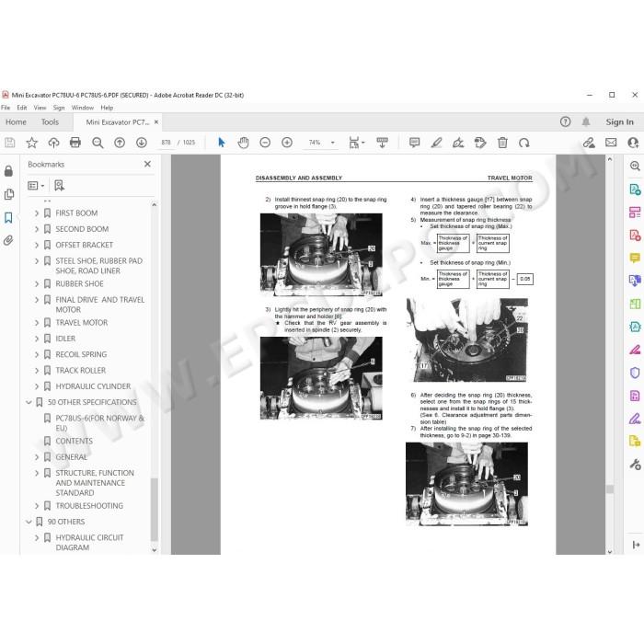Open Fill & Sign in right pane
Screen dimensions: 644x644
pyautogui.click(x=635, y=419)
